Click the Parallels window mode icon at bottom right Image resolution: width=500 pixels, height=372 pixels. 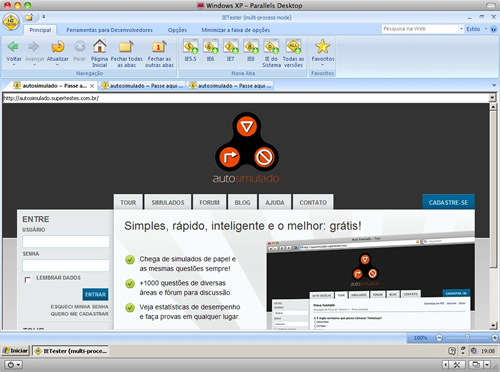(x=476, y=365)
